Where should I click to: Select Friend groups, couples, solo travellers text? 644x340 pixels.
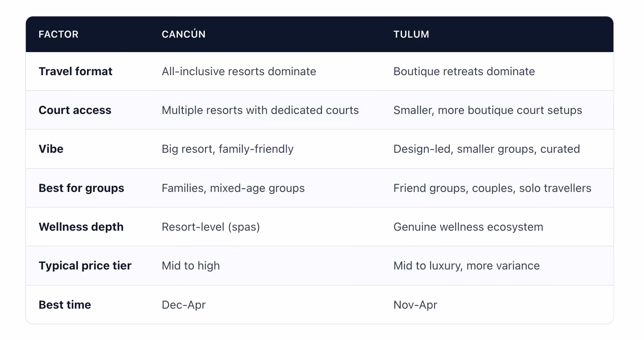pyautogui.click(x=492, y=188)
